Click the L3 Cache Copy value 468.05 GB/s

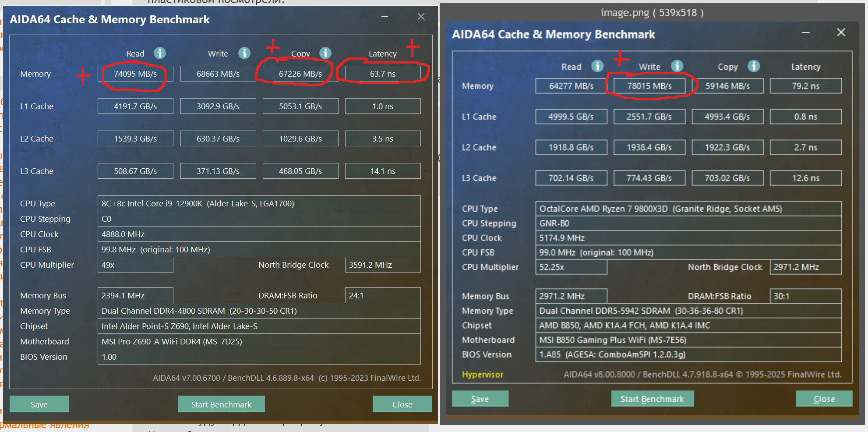click(300, 171)
